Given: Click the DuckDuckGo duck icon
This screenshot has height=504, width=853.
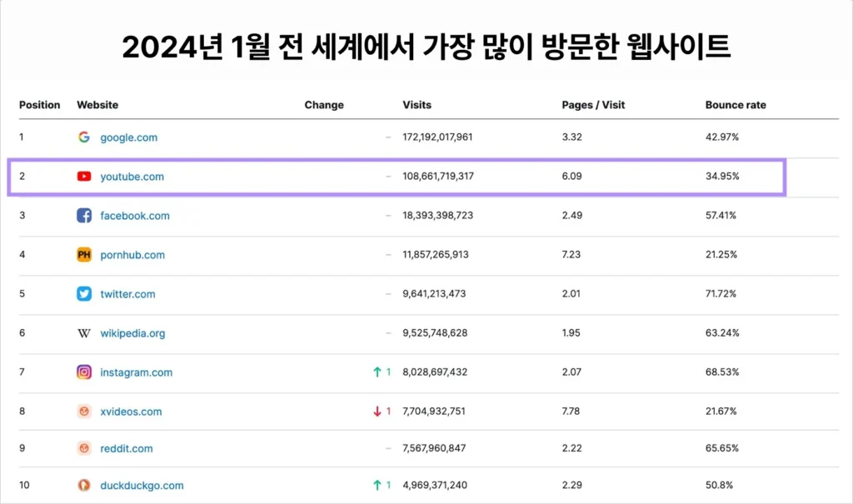Looking at the screenshot, I should (84, 486).
